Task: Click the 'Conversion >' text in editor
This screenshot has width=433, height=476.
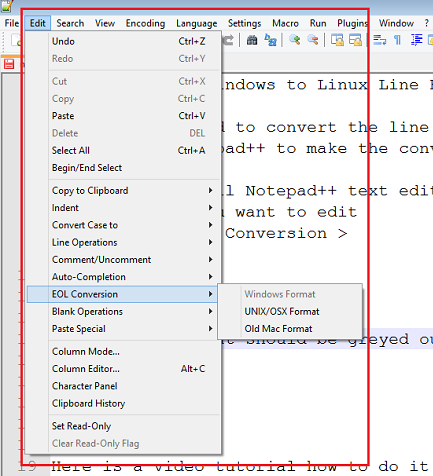Action: tap(286, 233)
